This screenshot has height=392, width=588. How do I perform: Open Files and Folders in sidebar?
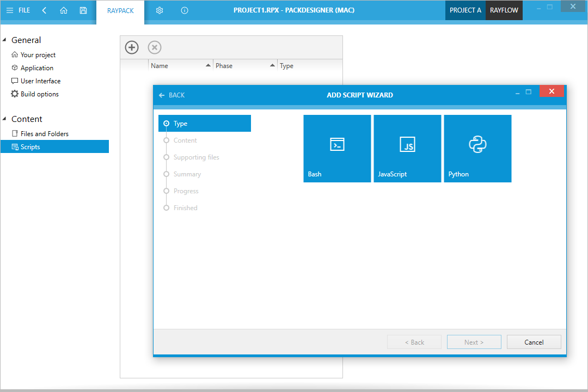pyautogui.click(x=44, y=134)
